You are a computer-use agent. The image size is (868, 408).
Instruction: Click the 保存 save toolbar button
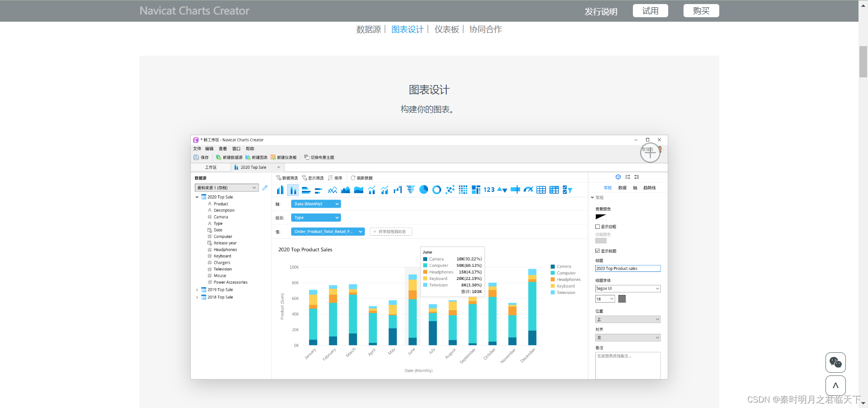(201, 157)
